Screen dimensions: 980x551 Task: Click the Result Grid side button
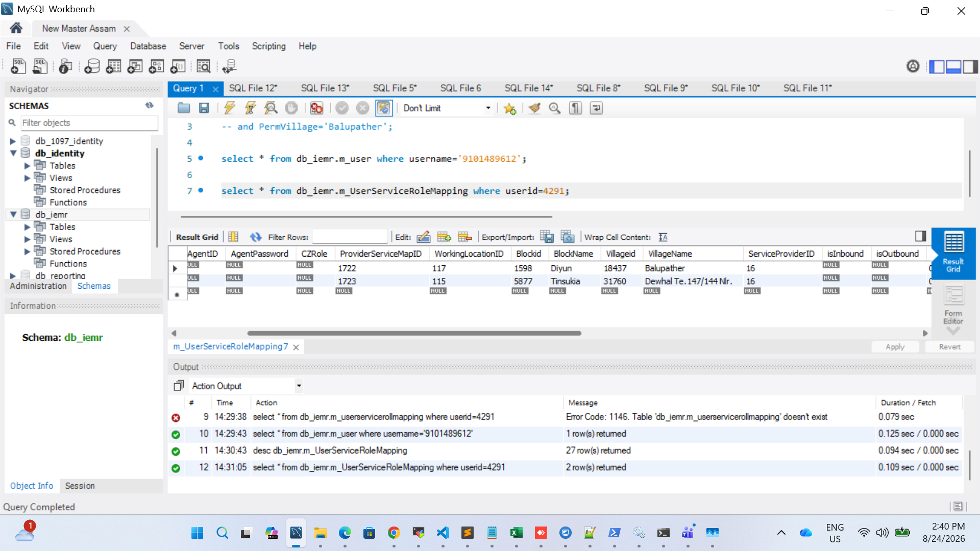(x=953, y=253)
